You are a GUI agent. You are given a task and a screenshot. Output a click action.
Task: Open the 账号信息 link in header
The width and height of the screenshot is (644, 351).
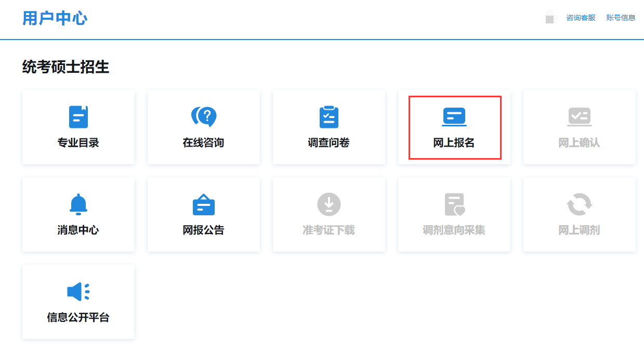pyautogui.click(x=621, y=18)
